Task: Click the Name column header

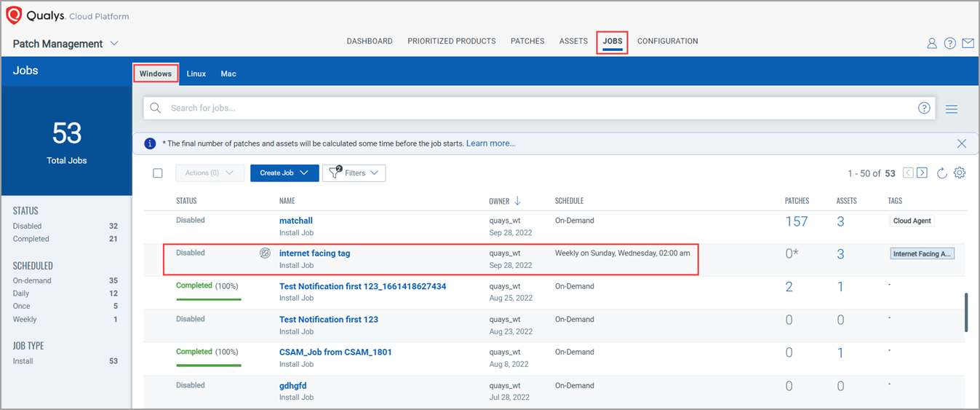Action: coord(287,201)
